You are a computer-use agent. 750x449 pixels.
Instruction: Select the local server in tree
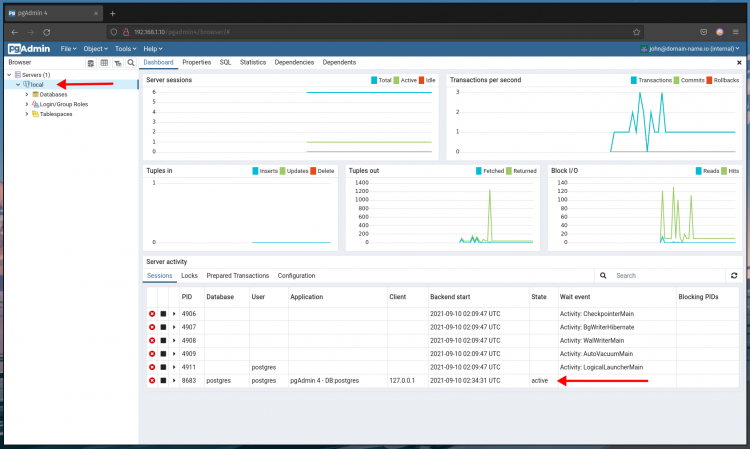pos(37,85)
